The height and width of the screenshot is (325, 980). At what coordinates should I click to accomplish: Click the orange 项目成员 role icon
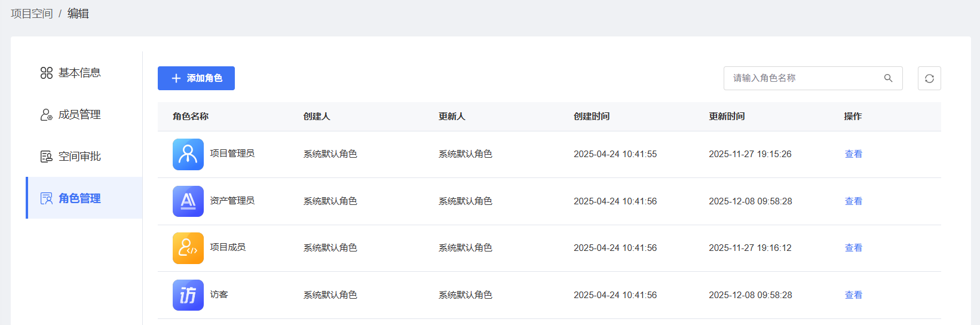[x=188, y=248]
